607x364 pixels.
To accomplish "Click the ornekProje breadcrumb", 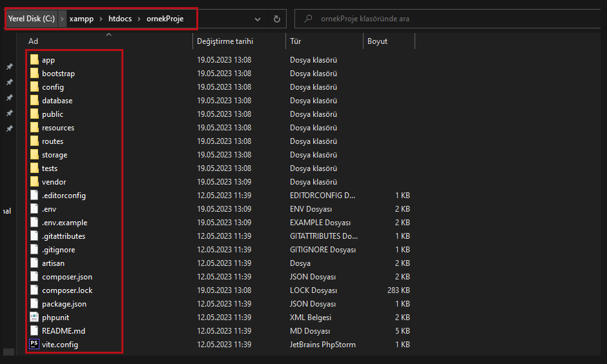I will 165,19.
